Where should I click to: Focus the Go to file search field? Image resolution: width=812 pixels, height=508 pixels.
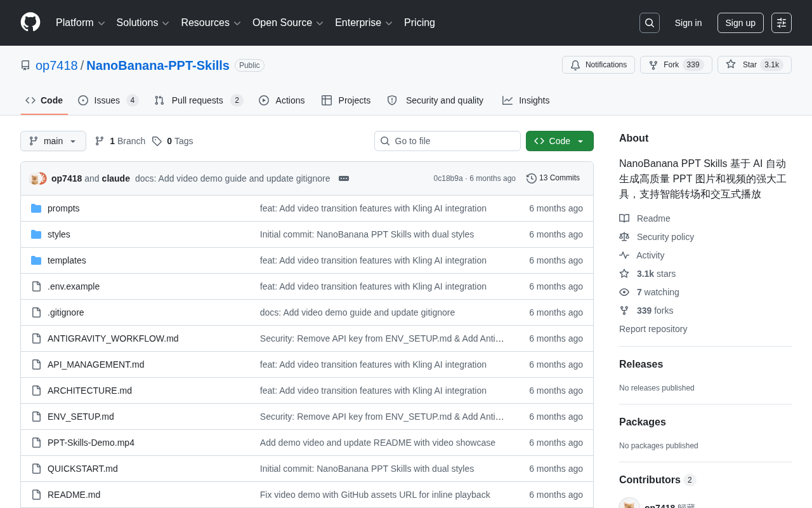point(447,141)
